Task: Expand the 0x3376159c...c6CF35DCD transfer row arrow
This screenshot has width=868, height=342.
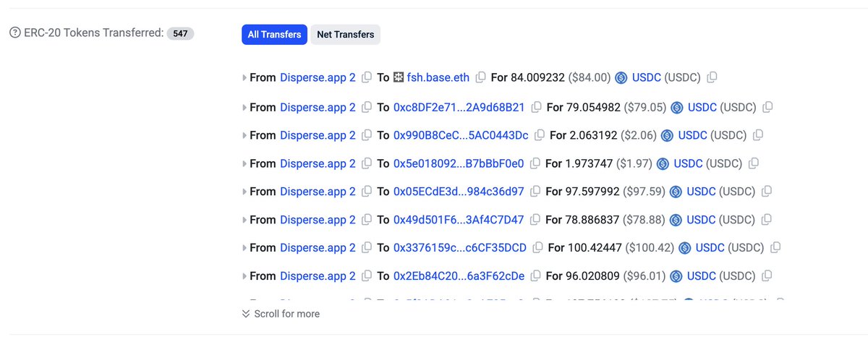Action: (244, 248)
